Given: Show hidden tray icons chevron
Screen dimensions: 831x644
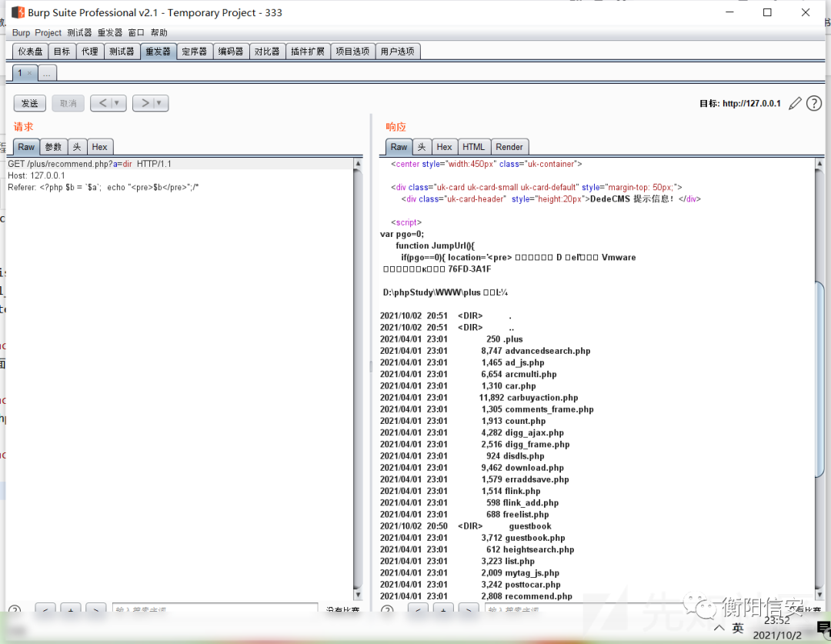Looking at the screenshot, I should coord(719,628).
